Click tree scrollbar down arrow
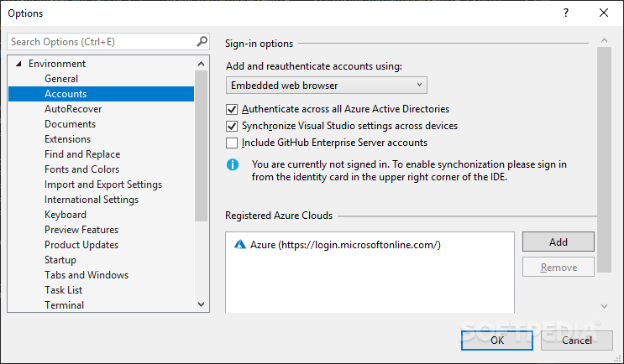Screen dimensions: 624x364 click(201, 304)
